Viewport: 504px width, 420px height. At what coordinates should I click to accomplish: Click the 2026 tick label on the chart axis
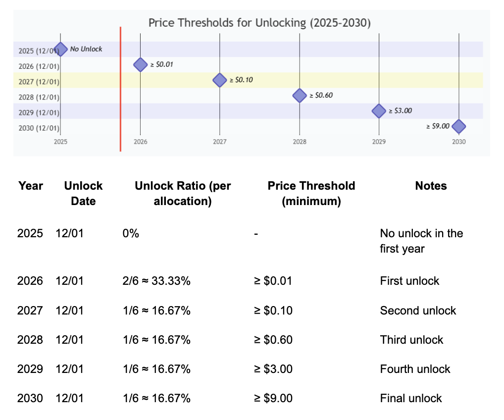tap(141, 142)
